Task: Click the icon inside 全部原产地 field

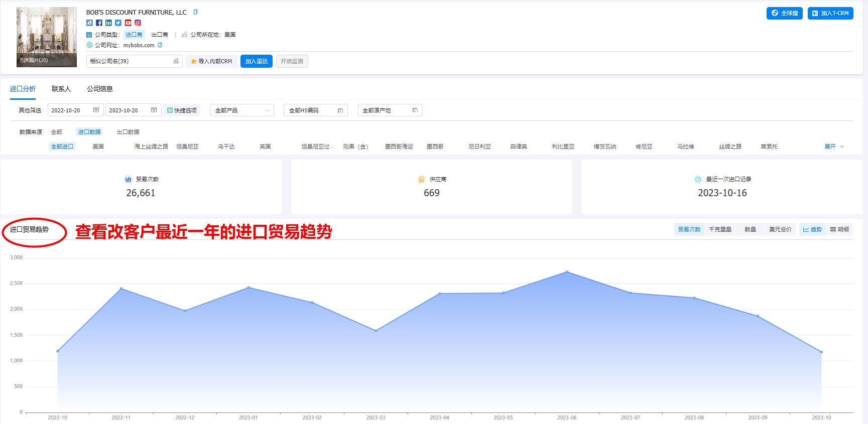Action: coord(415,110)
